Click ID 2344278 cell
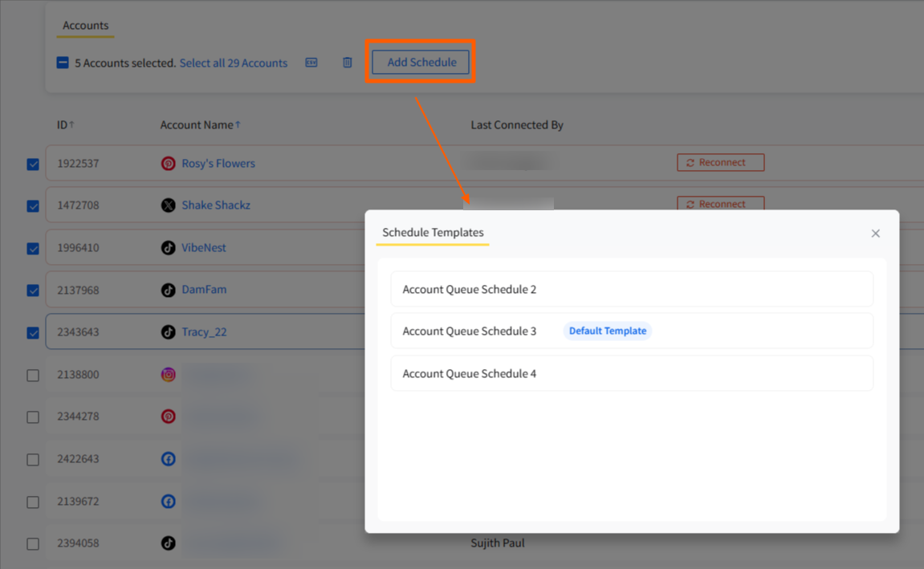 pyautogui.click(x=78, y=417)
